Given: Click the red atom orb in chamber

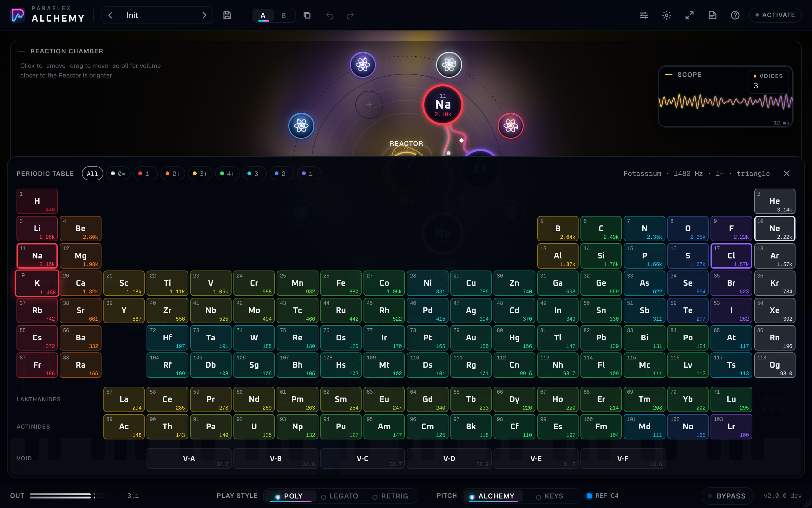Looking at the screenshot, I should (x=511, y=126).
